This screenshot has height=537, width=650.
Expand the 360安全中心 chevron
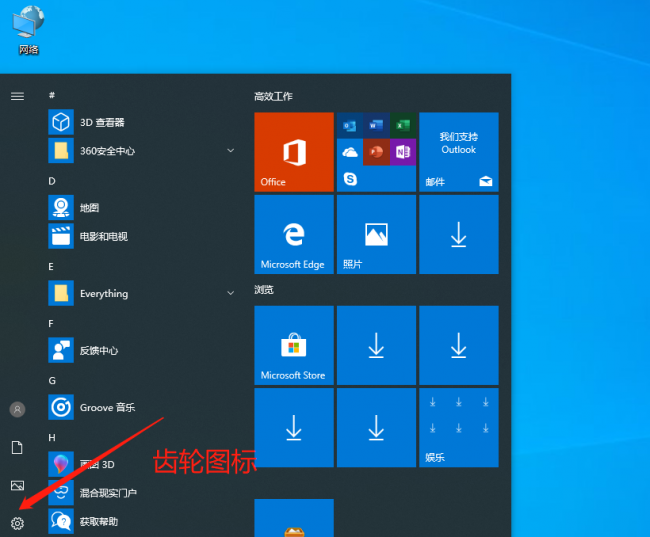[x=230, y=151]
